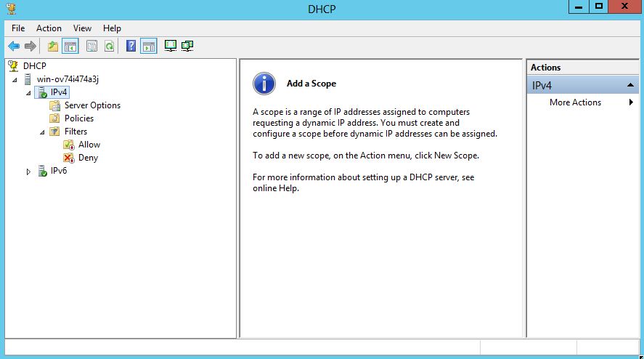
Task: Collapse the IPv4 tree node
Action: [x=28, y=93]
